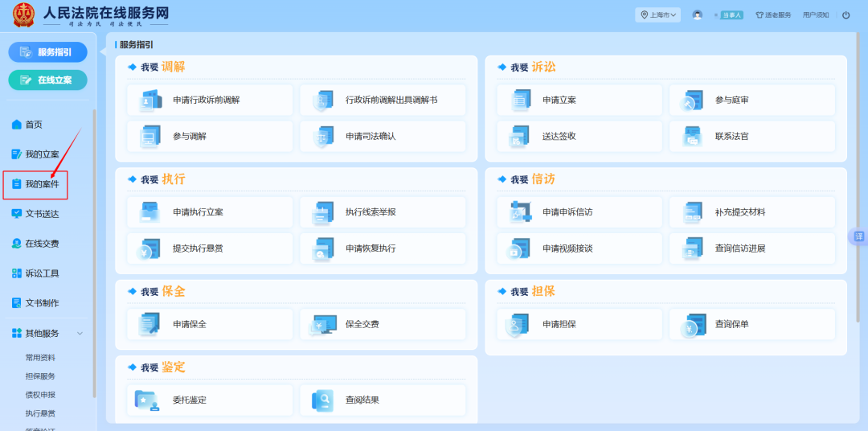This screenshot has width=868, height=431.
Task: Click the 查阅结果 search icon
Action: click(324, 400)
